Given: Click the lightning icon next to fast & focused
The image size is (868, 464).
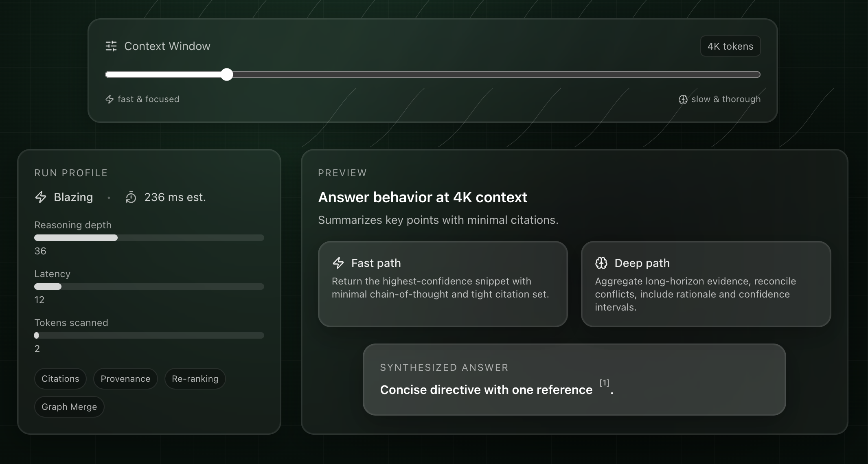Looking at the screenshot, I should pyautogui.click(x=110, y=99).
